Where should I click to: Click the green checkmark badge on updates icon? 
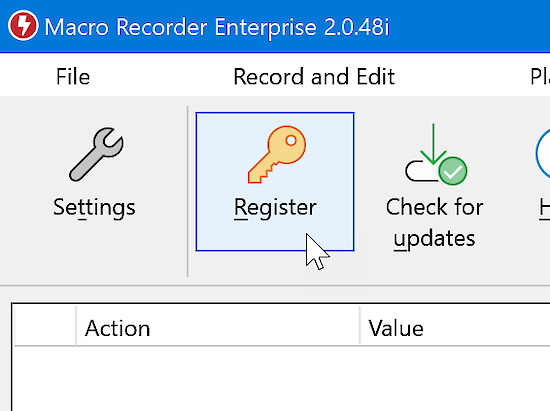(452, 171)
